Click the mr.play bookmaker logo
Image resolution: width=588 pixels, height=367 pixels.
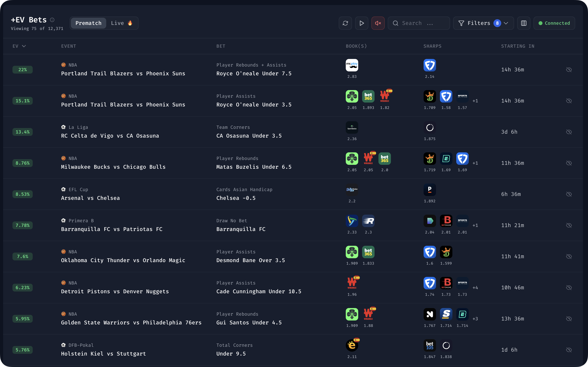point(352,65)
